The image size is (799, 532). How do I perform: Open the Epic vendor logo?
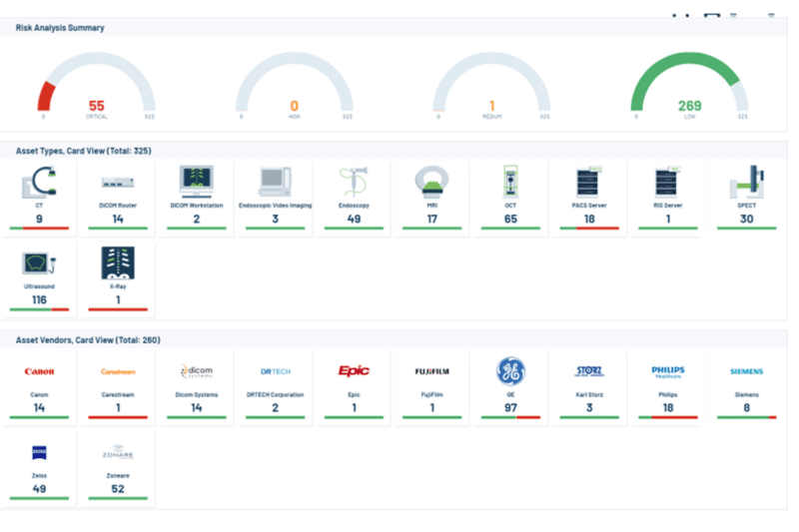point(354,370)
